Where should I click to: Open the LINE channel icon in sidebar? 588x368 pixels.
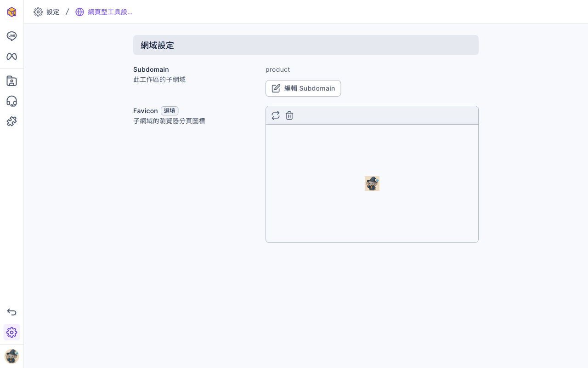click(x=11, y=36)
